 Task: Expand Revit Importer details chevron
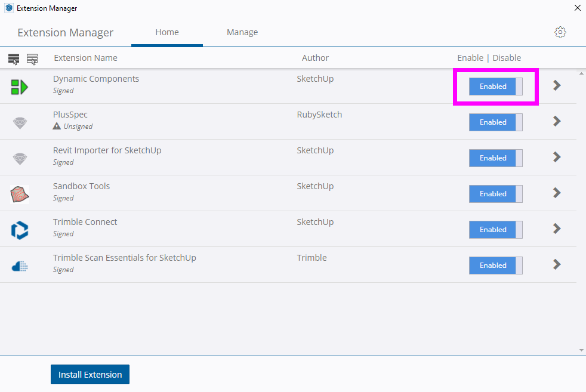pyautogui.click(x=557, y=157)
